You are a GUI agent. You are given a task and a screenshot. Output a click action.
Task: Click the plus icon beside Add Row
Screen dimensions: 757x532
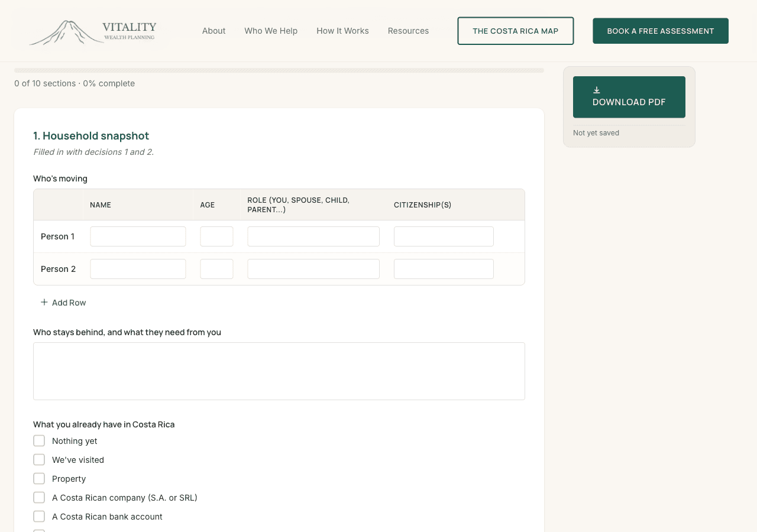tap(44, 302)
